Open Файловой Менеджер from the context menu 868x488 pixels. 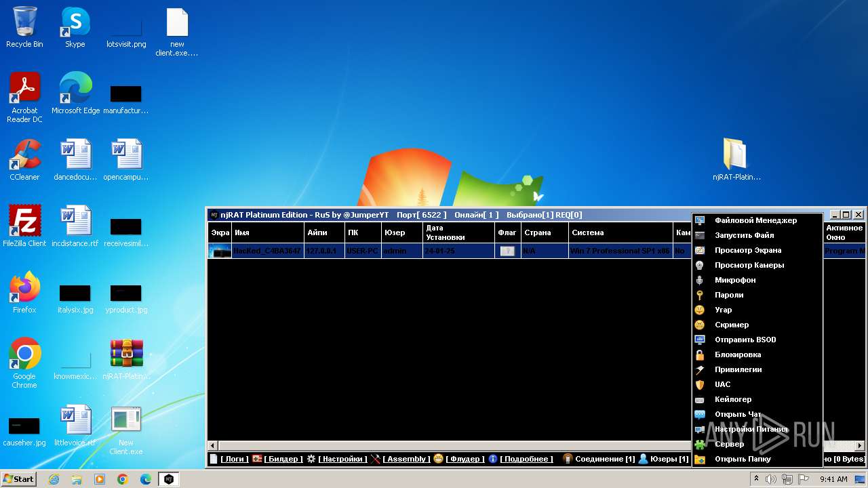757,220
